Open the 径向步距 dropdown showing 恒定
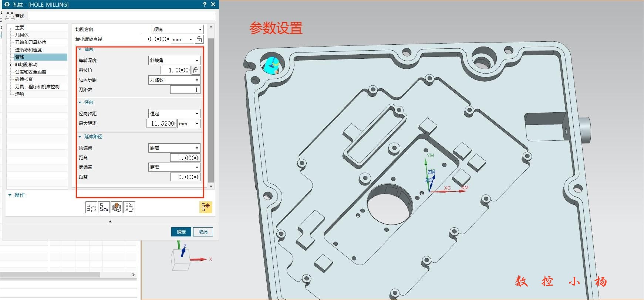Image resolution: width=644 pixels, height=300 pixels. click(174, 113)
